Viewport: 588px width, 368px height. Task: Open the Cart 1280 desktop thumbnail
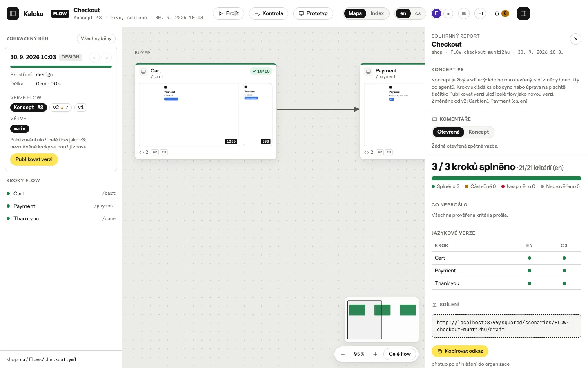click(x=189, y=114)
